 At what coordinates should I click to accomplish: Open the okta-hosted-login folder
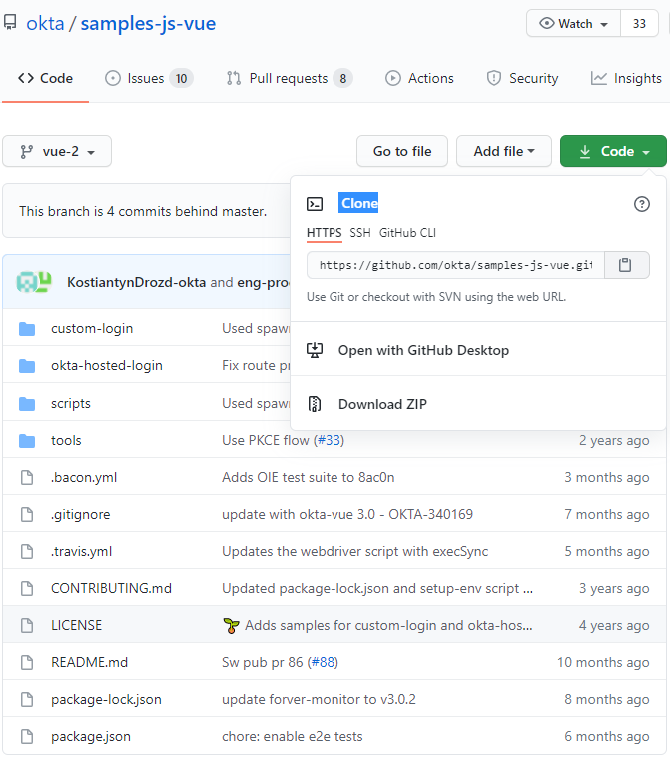[107, 366]
